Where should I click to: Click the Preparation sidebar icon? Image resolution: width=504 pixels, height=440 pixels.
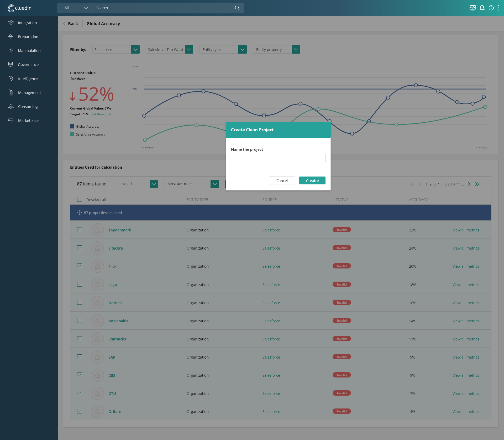(x=11, y=37)
